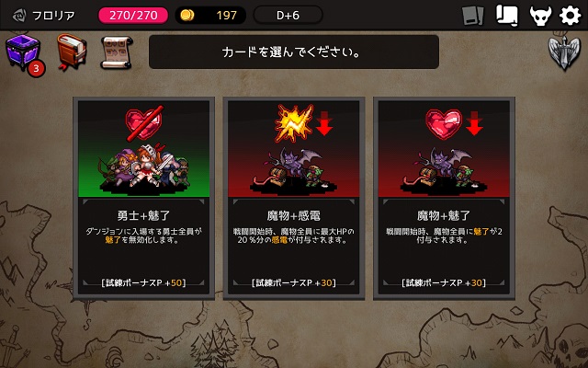The height and width of the screenshot is (368, 588).
Task: Select the 魔物+魅了 card
Action: pyautogui.click(x=444, y=199)
